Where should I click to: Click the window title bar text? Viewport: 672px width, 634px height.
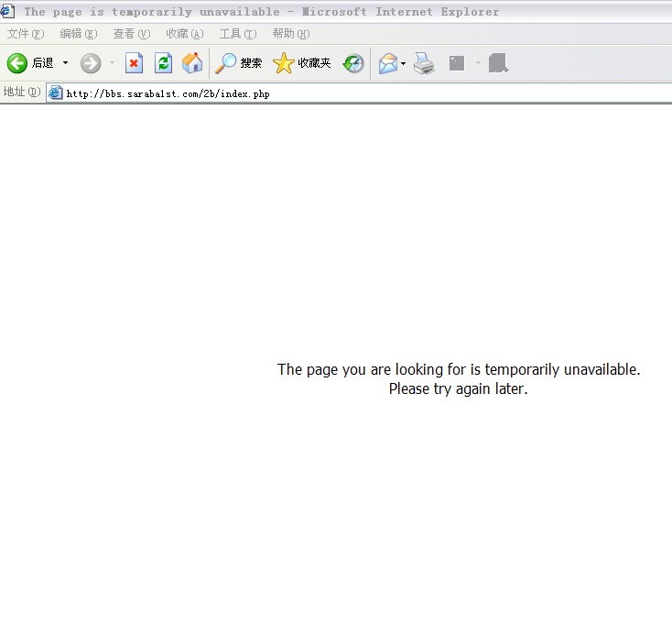point(262,12)
